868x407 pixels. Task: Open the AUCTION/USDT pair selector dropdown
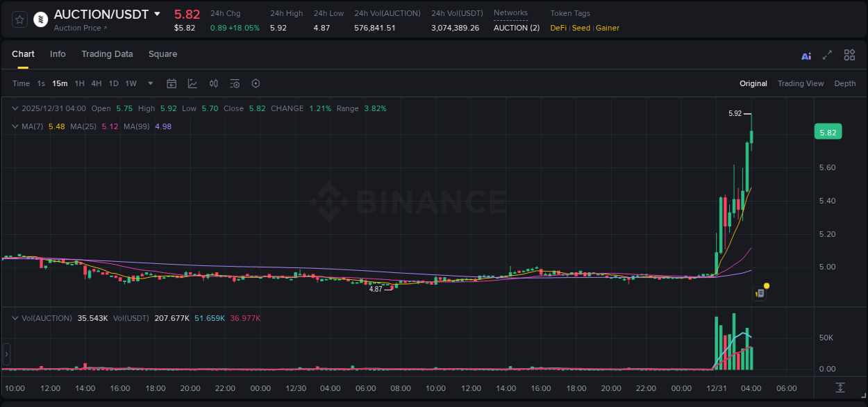[157, 14]
